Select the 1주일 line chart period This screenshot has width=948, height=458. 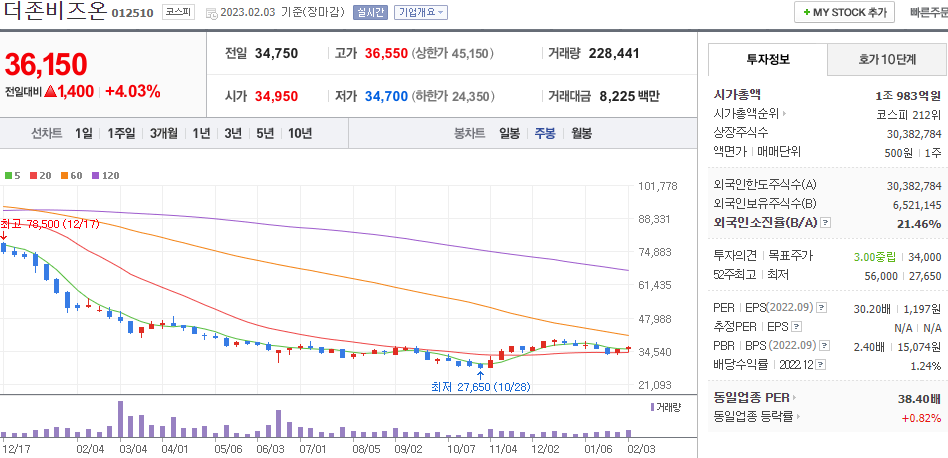click(x=121, y=134)
